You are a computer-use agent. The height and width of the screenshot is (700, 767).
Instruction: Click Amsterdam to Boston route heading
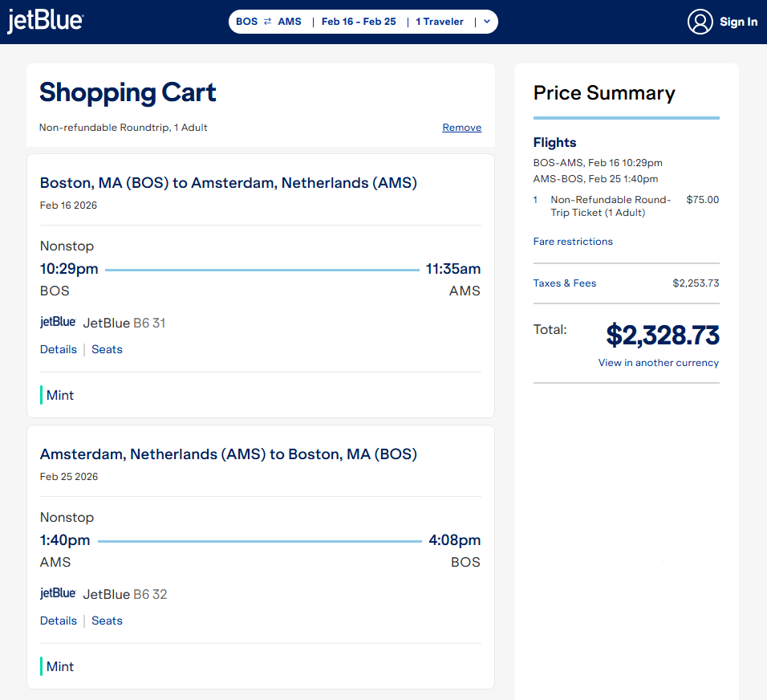[229, 454]
